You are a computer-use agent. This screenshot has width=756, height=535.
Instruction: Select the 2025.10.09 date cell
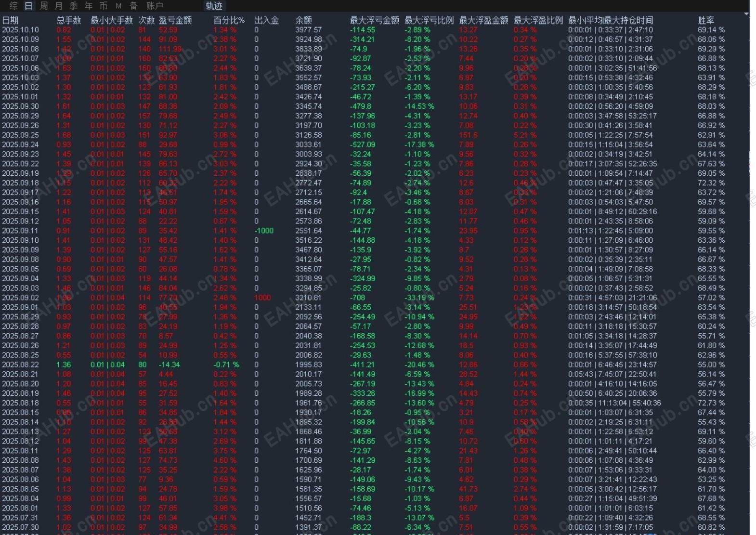[20, 39]
